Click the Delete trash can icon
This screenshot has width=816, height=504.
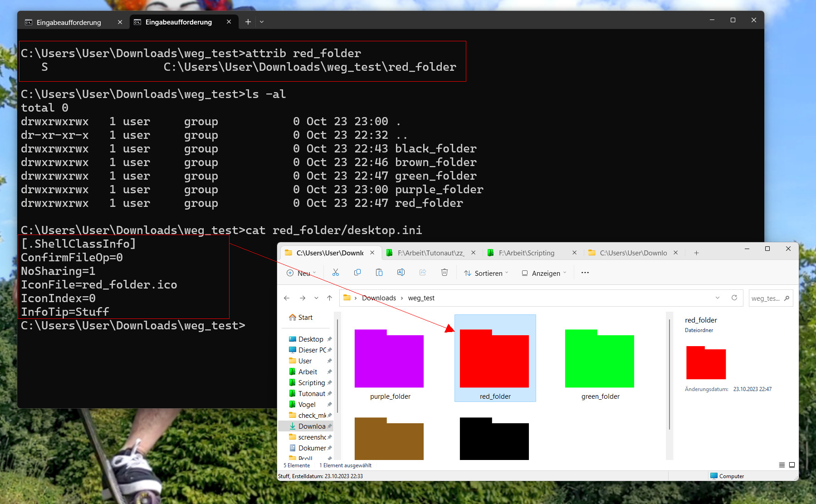[x=445, y=273]
